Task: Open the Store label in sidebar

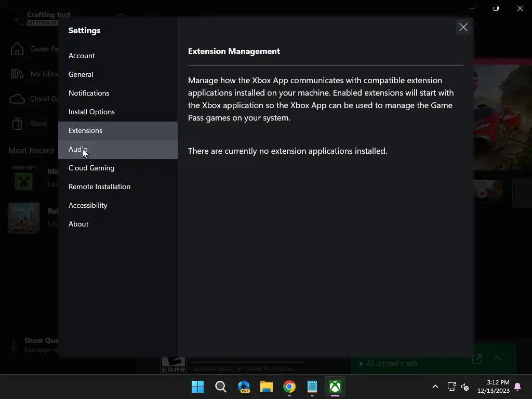Action: coord(38,124)
